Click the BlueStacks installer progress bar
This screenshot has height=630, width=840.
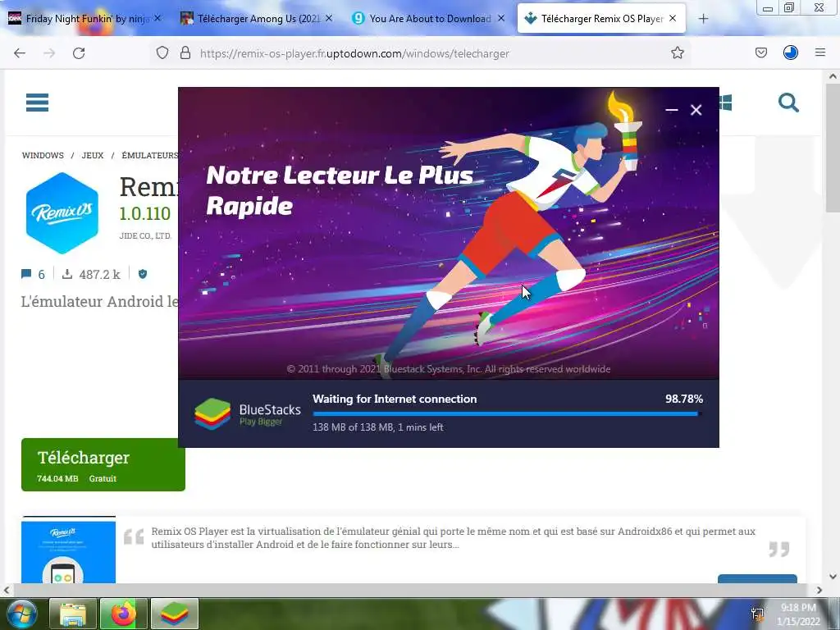pyautogui.click(x=507, y=413)
